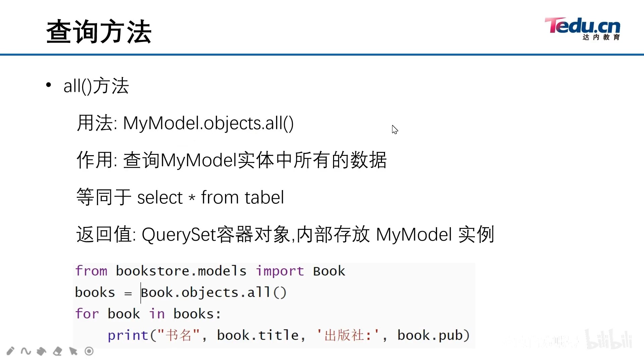This screenshot has width=644, height=362.
Task: Click the all()方法 bullet heading
Action: pyautogui.click(x=96, y=86)
